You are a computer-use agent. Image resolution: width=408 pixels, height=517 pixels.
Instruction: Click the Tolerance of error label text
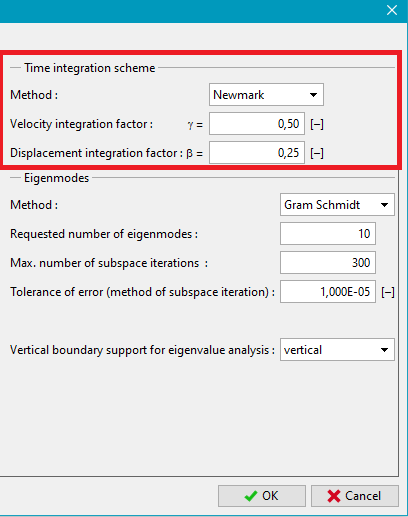coord(142,292)
